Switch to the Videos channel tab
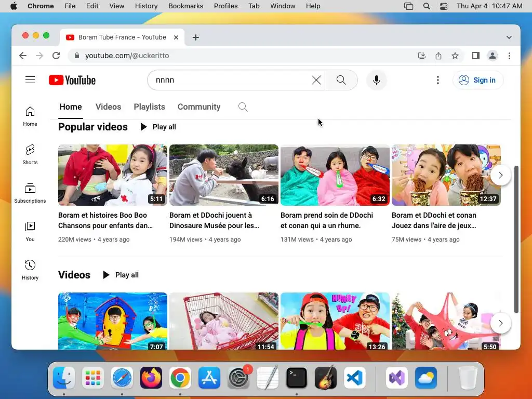Viewport: 532px width, 399px height. pyautogui.click(x=108, y=107)
